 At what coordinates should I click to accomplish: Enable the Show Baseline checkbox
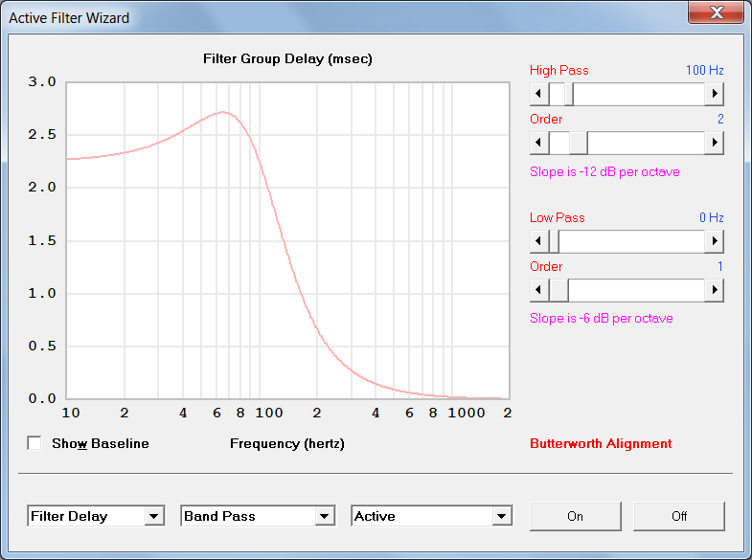(x=34, y=443)
